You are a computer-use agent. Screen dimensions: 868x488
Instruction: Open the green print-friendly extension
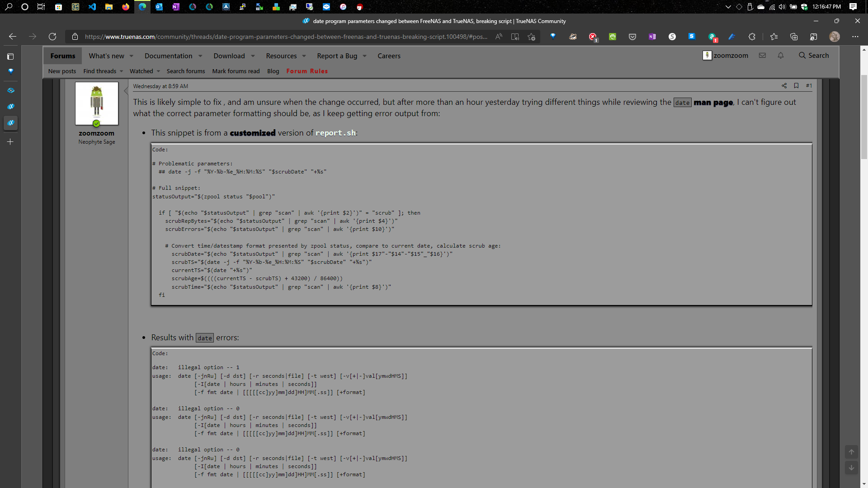pos(613,37)
